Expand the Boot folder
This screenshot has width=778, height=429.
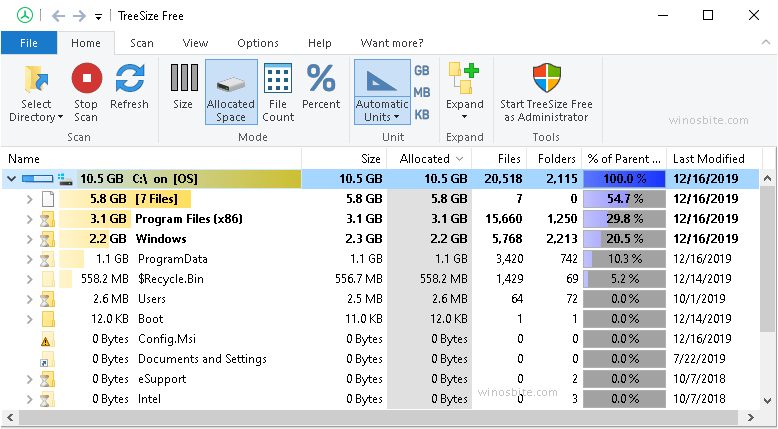click(x=29, y=319)
